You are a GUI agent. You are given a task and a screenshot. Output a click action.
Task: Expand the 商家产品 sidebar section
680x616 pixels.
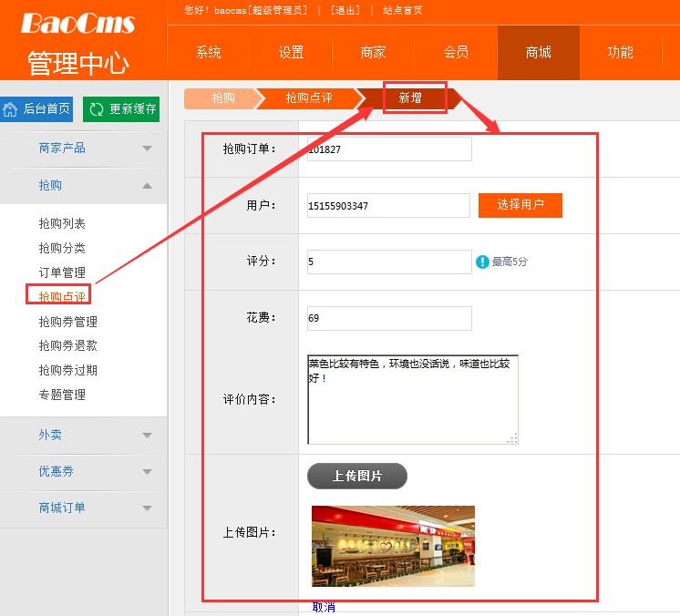coord(83,149)
